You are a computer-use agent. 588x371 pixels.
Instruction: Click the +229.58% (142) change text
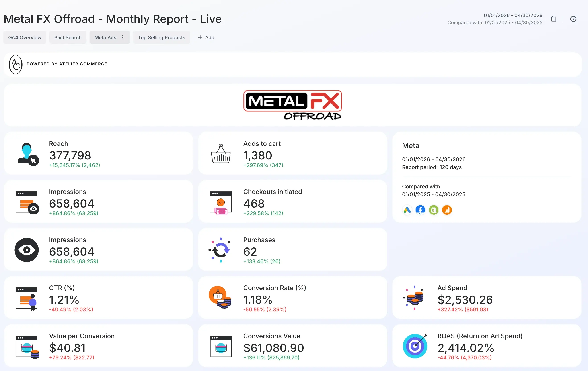(263, 213)
